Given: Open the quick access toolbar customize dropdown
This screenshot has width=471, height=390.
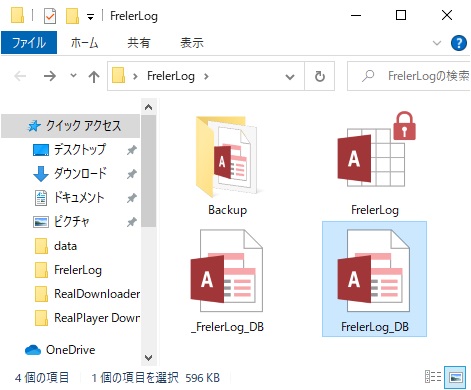Looking at the screenshot, I should [90, 17].
